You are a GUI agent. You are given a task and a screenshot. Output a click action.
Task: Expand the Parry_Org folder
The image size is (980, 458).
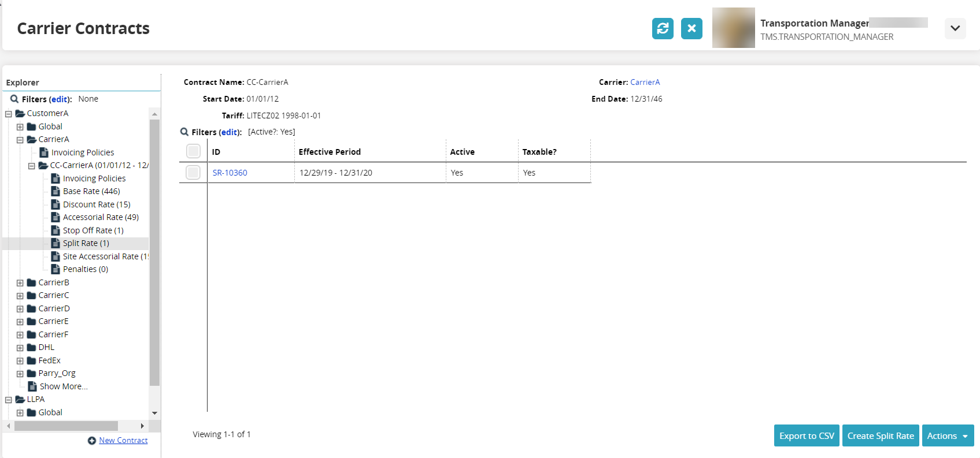(x=20, y=374)
